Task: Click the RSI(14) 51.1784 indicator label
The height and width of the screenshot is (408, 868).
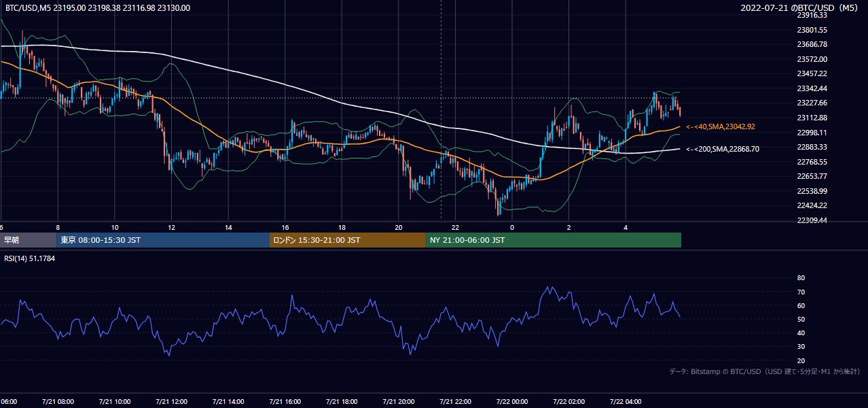Action: pyautogui.click(x=30, y=258)
